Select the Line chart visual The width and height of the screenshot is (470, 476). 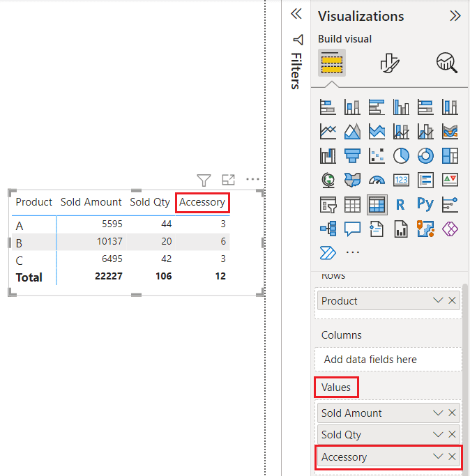328,132
